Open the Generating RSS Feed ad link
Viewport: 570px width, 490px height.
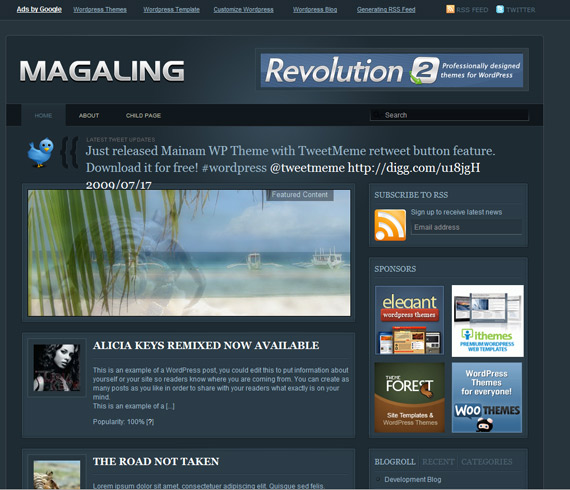tap(386, 10)
